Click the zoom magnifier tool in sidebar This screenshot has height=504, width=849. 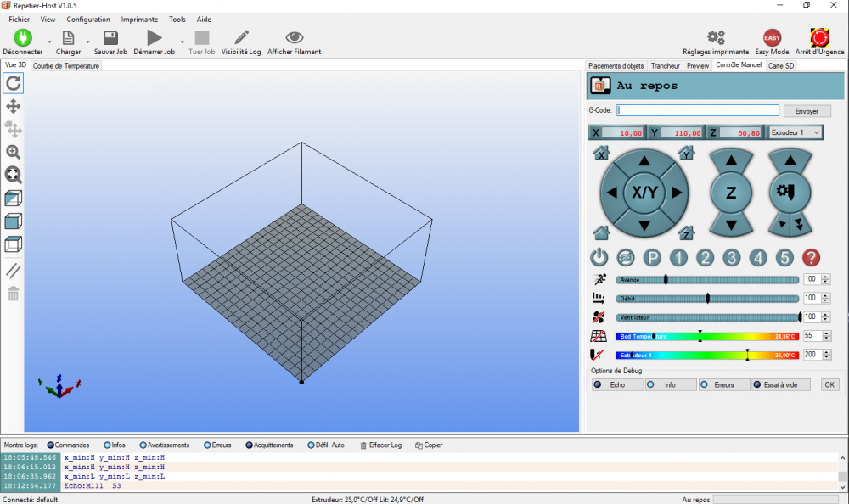coord(13,152)
